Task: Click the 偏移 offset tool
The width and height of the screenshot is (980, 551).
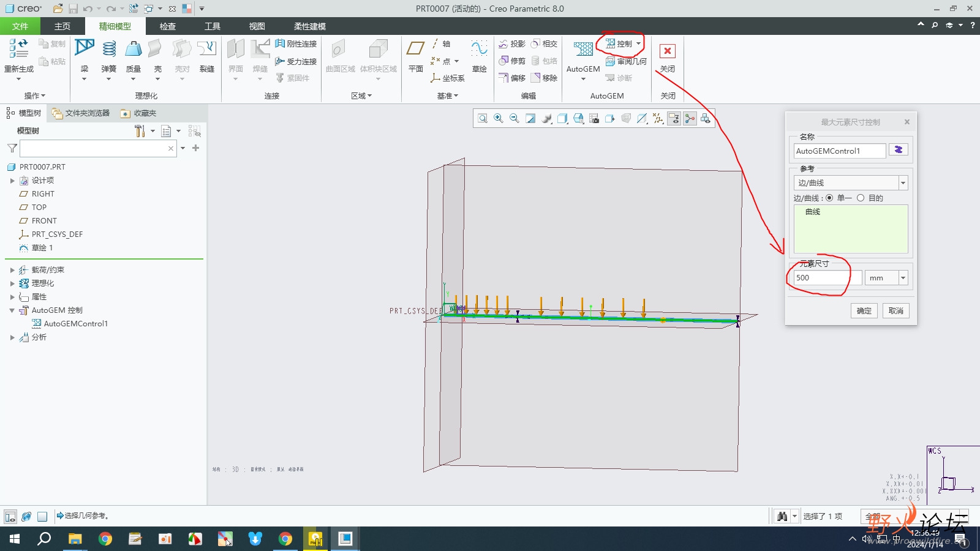Action: coord(512,78)
